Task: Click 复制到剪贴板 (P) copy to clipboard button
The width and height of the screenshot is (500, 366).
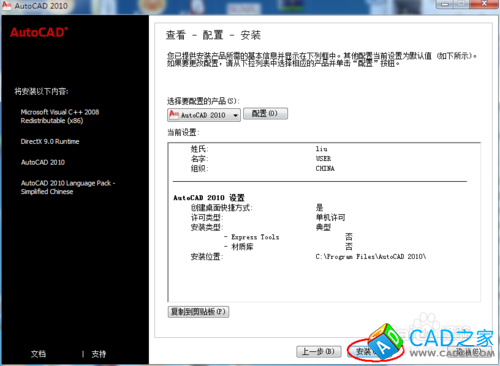Action: pos(198,312)
